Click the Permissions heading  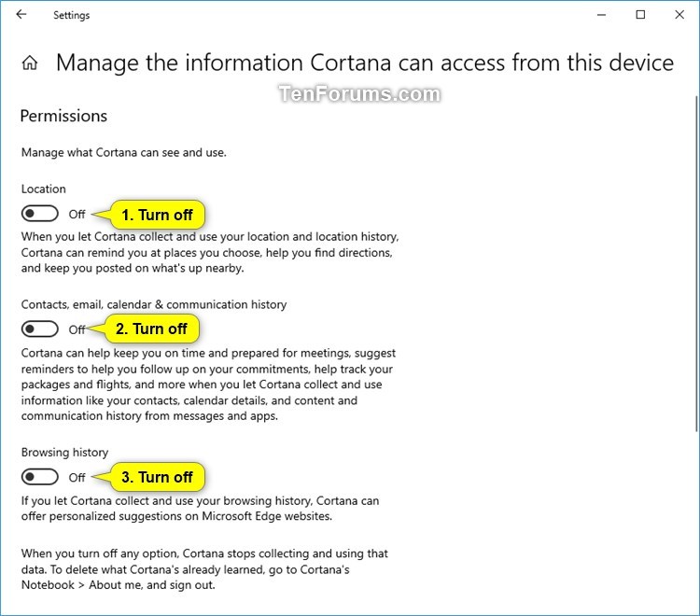(x=63, y=116)
